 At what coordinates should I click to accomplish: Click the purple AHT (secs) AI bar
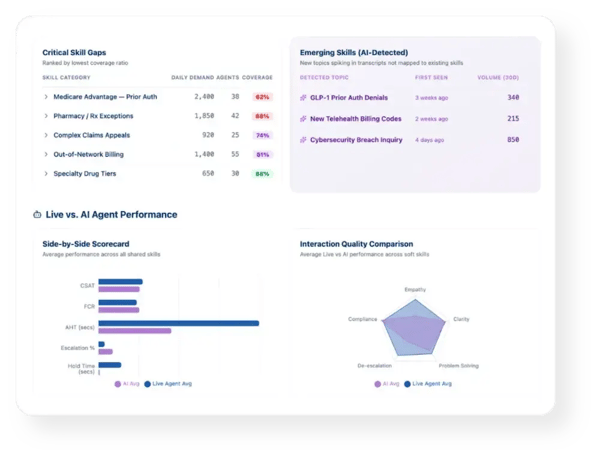coord(135,331)
